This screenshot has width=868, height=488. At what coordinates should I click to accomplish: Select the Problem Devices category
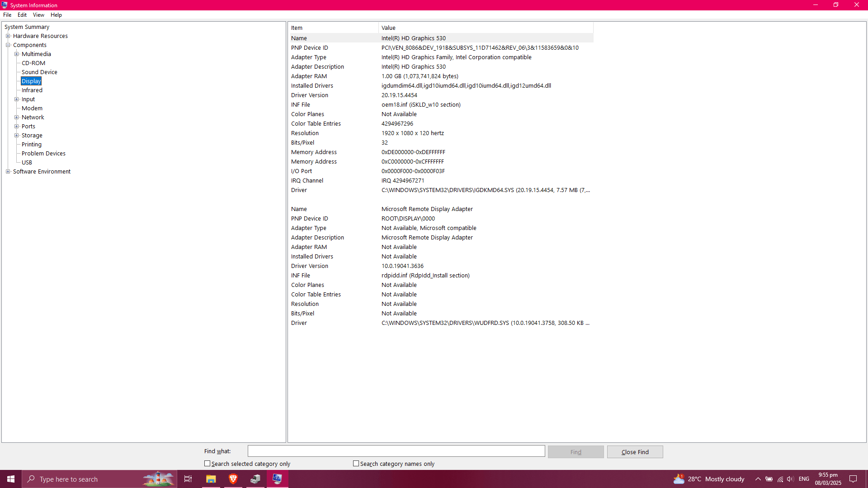point(43,154)
